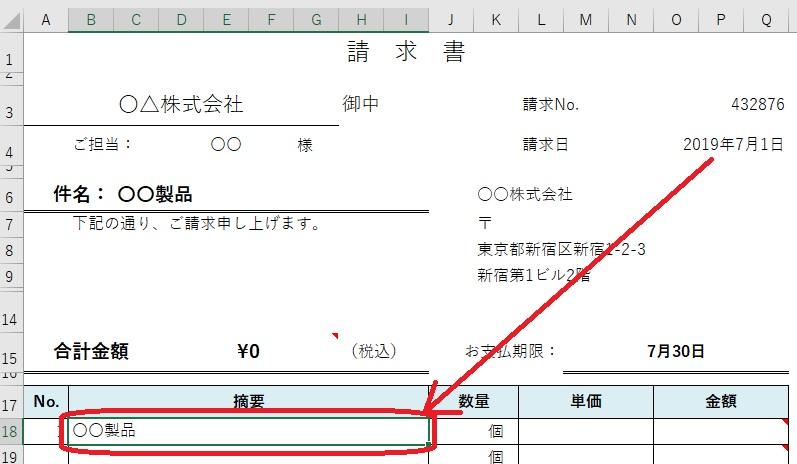Click the ○○製品 cell in row 18
The image size is (797, 464).
[x=249, y=431]
